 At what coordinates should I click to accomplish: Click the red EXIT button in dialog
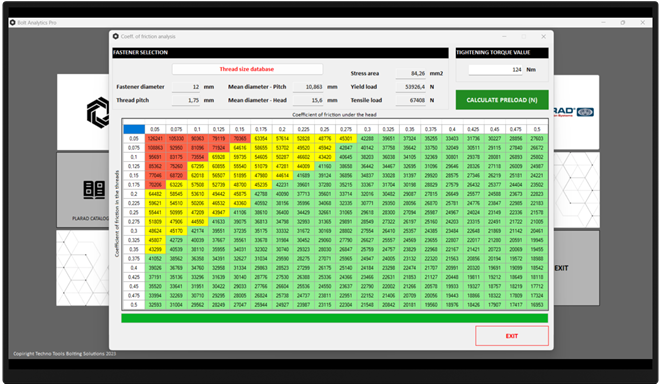point(512,336)
